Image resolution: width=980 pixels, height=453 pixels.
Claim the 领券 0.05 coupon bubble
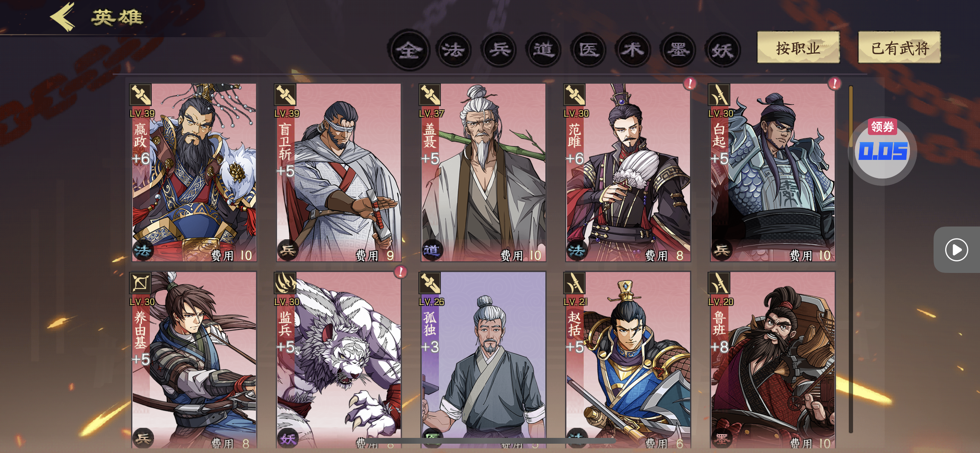click(x=882, y=150)
